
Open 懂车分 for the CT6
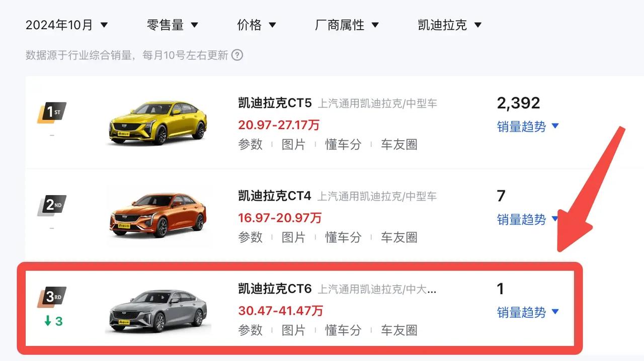343,330
